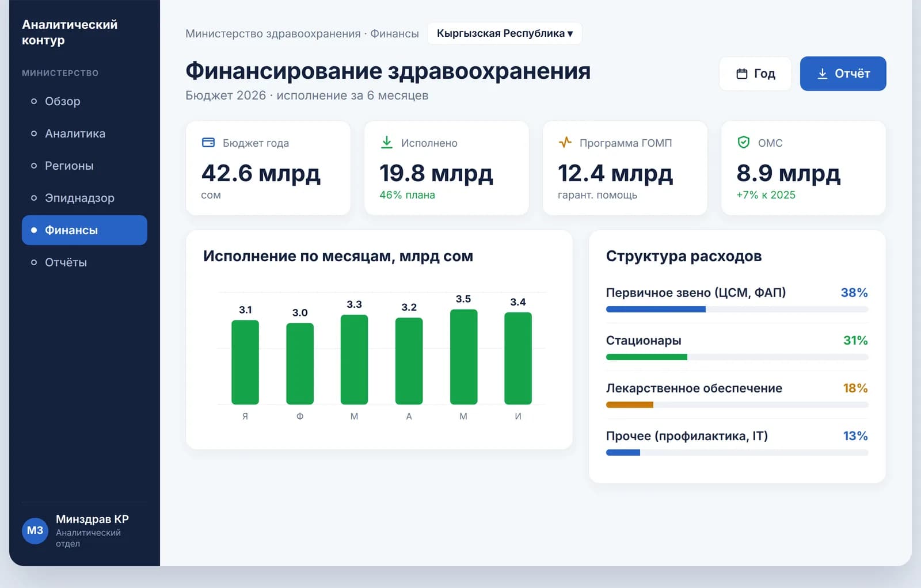The image size is (921, 588).
Task: Click the credit card icon beside Бюджет года
Action: pyautogui.click(x=208, y=142)
